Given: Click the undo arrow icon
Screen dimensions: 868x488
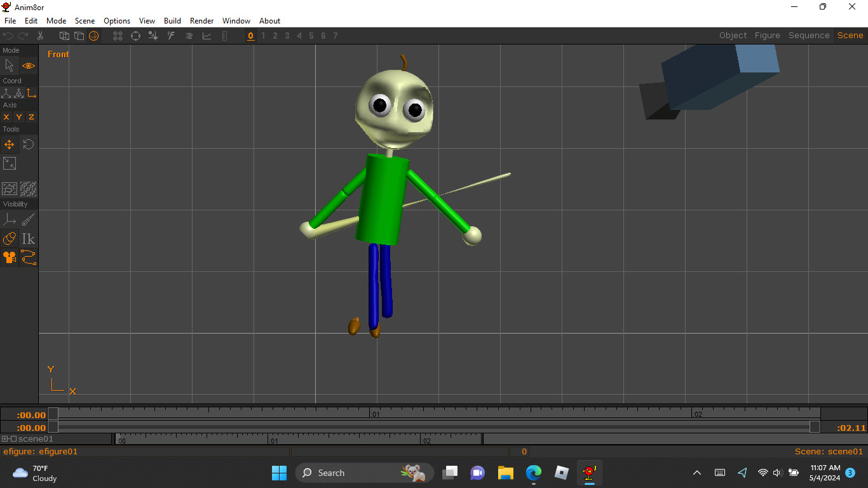Looking at the screenshot, I should (8, 36).
